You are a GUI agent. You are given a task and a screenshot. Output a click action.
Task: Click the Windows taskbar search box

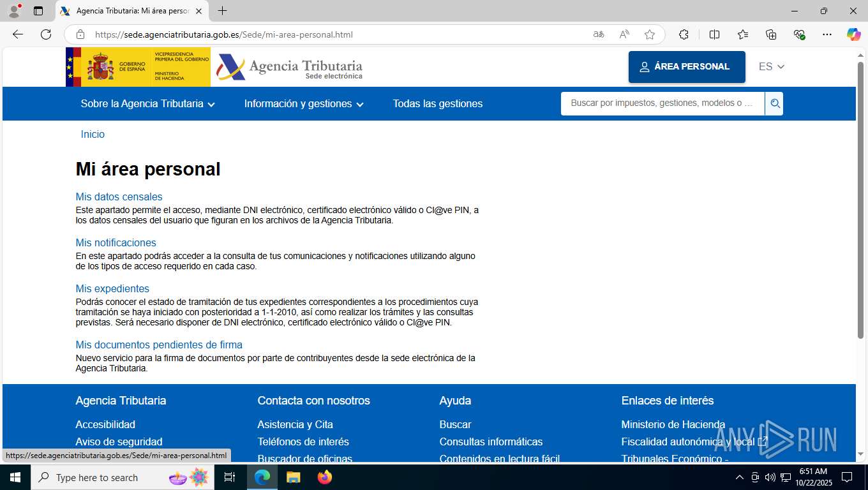click(123, 477)
